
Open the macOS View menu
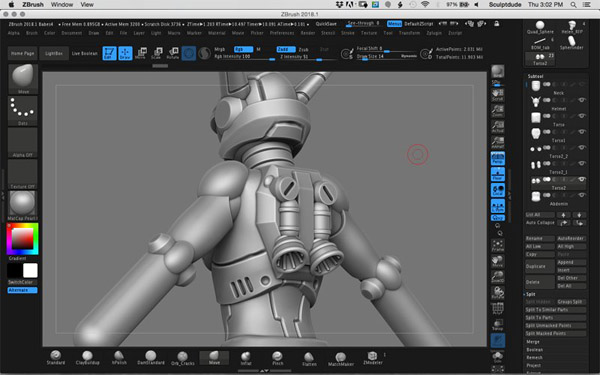click(87, 5)
